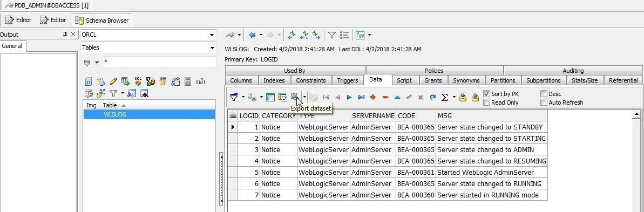The height and width of the screenshot is (212, 644).
Task: Click cell 'Server state changed to STANDBY'
Action: pyautogui.click(x=492, y=127)
